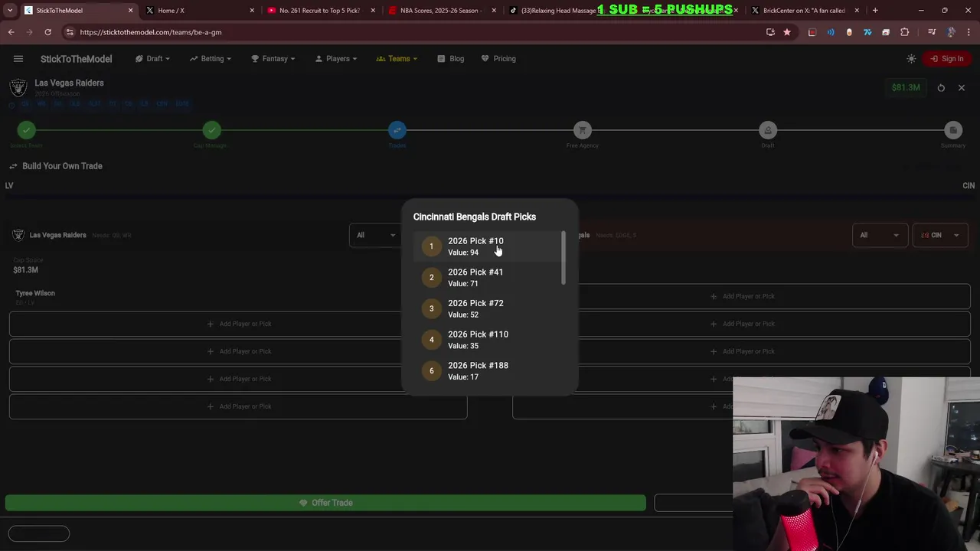The height and width of the screenshot is (551, 980).
Task: Open Raiders position filter All dropdown
Action: [375, 236]
